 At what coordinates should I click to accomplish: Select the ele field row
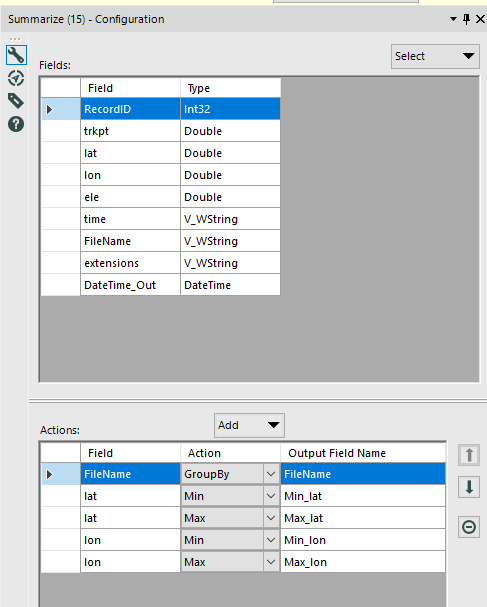click(x=161, y=197)
